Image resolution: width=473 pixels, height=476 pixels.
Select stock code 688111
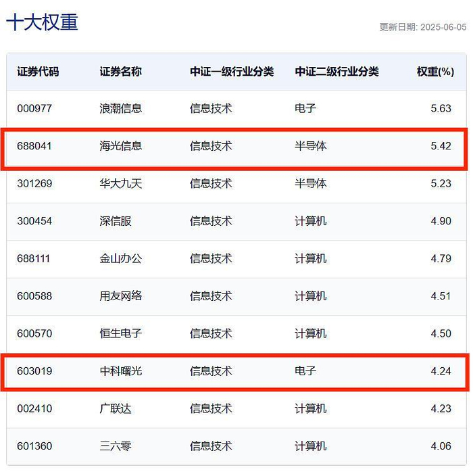coord(33,259)
